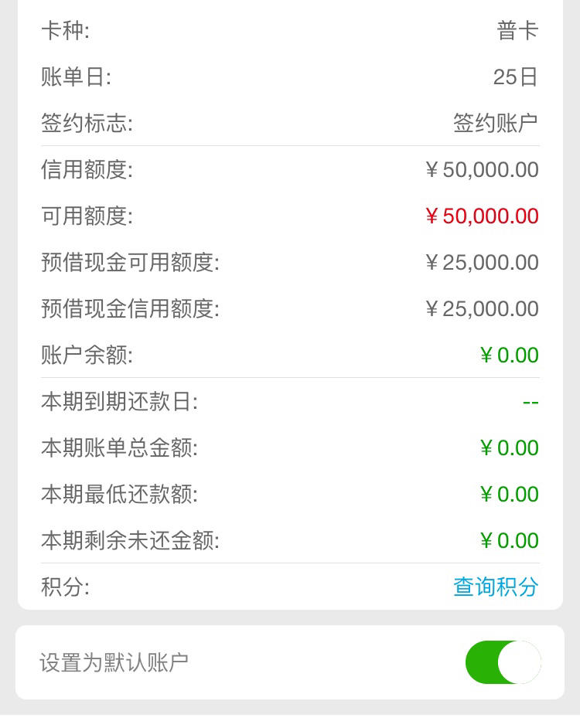The height and width of the screenshot is (728, 580).
Task: Select the 预借现金信用额度 amount
Action: tap(482, 309)
